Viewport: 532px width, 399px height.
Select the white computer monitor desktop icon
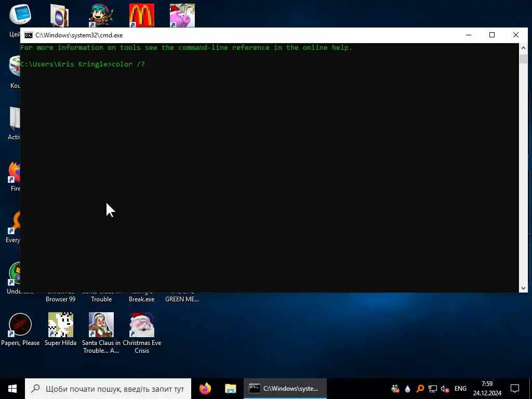coord(20,15)
